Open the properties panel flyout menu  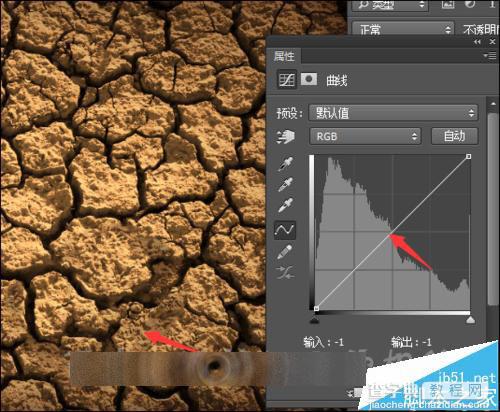[490, 56]
